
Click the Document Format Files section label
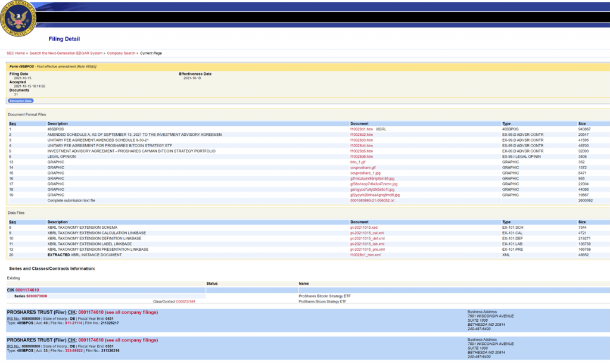27,115
